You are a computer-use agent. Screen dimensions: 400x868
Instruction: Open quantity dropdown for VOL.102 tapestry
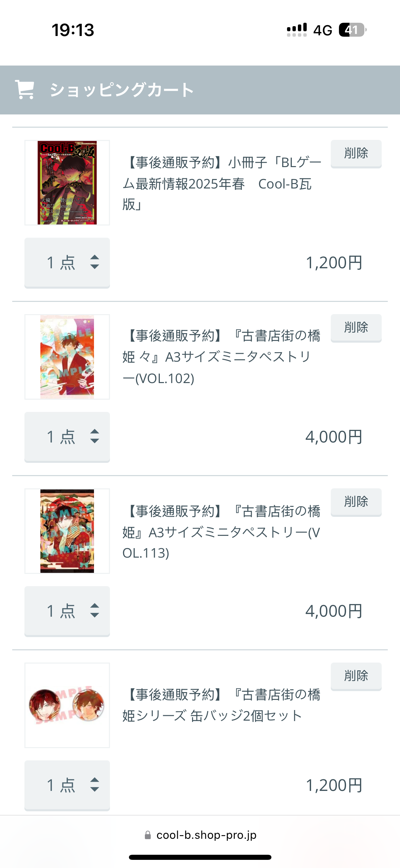pos(67,437)
